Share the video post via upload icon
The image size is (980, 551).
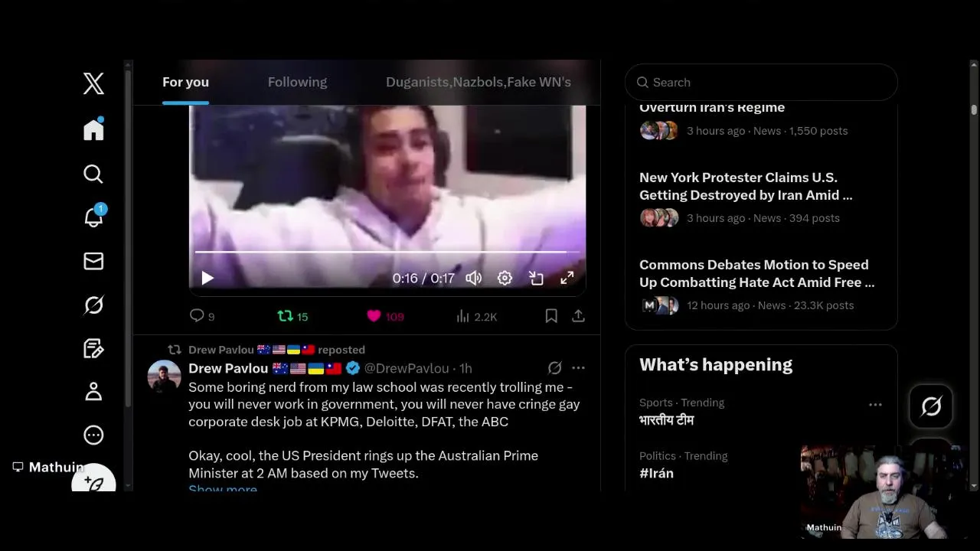[578, 316]
